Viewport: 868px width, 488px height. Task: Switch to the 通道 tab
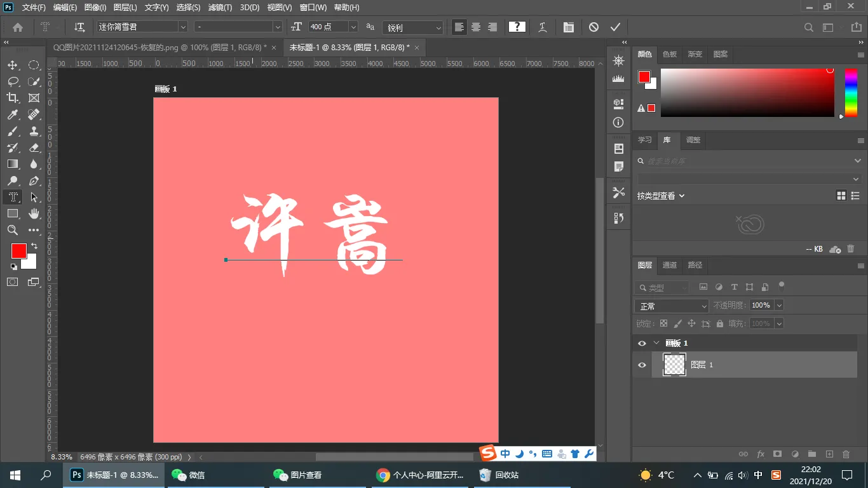coord(670,265)
